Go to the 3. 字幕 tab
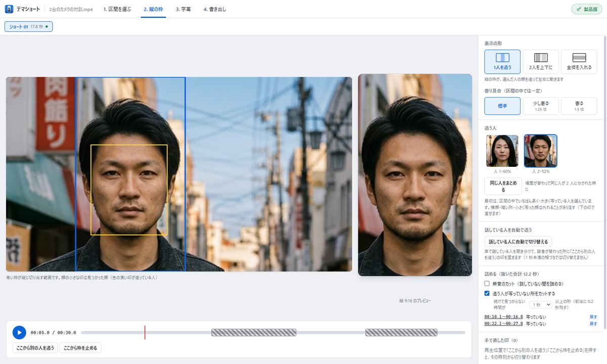Screen dimensions: 607x364 point(184,9)
